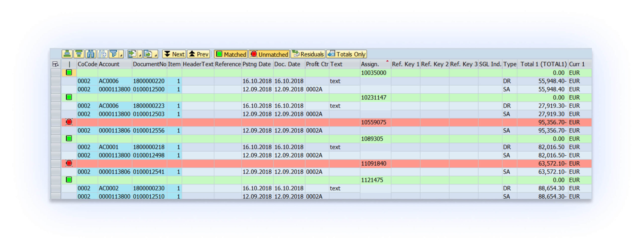Click the export spreadsheet icon
The width and height of the screenshot is (644, 248).
132,54
